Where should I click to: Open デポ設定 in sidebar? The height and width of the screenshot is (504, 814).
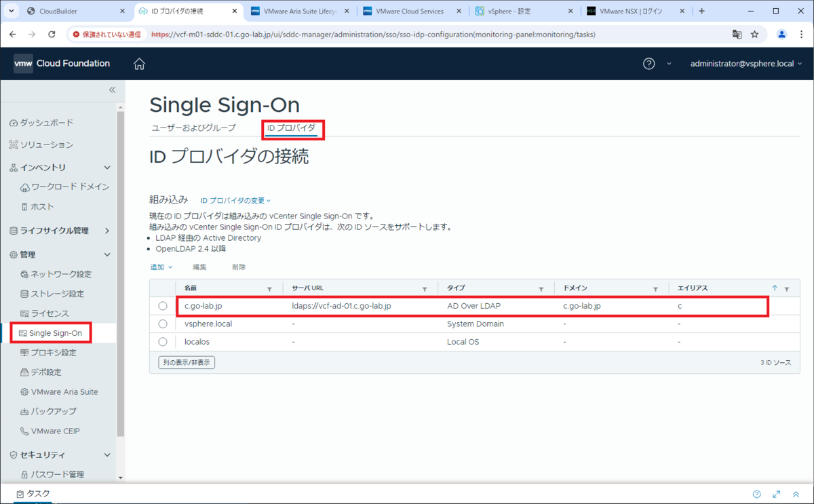click(x=41, y=372)
